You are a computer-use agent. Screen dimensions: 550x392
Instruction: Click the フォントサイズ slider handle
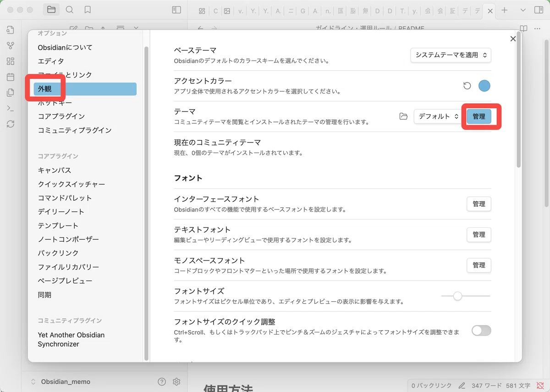(x=457, y=296)
